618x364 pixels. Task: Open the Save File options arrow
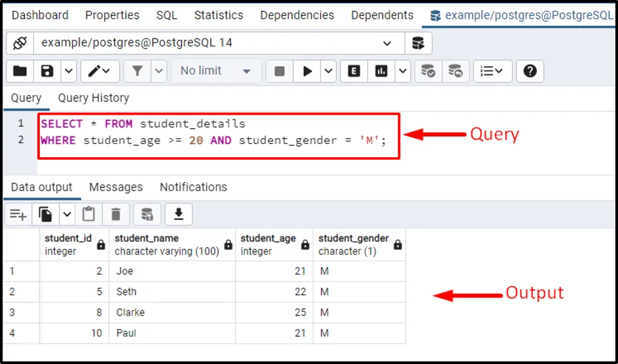click(x=68, y=71)
